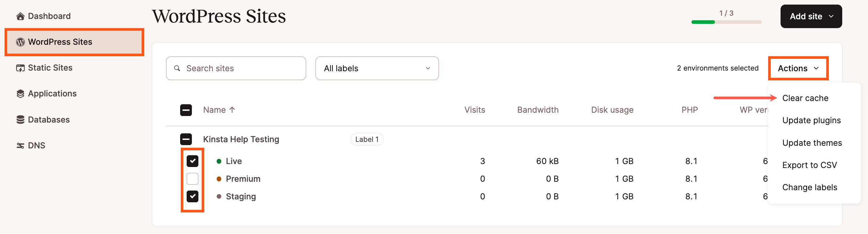Enable the Premium environment checkbox
The height and width of the screenshot is (234, 868).
tap(193, 179)
